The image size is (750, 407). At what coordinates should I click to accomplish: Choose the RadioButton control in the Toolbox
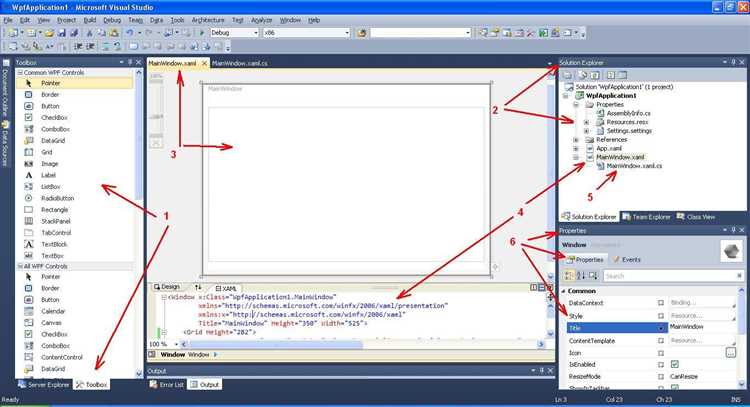[75, 198]
